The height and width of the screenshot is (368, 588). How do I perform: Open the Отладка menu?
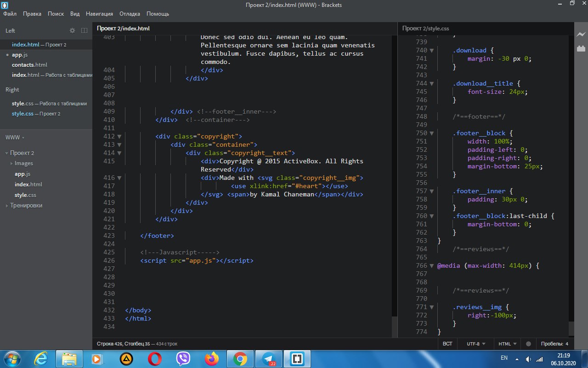click(130, 14)
